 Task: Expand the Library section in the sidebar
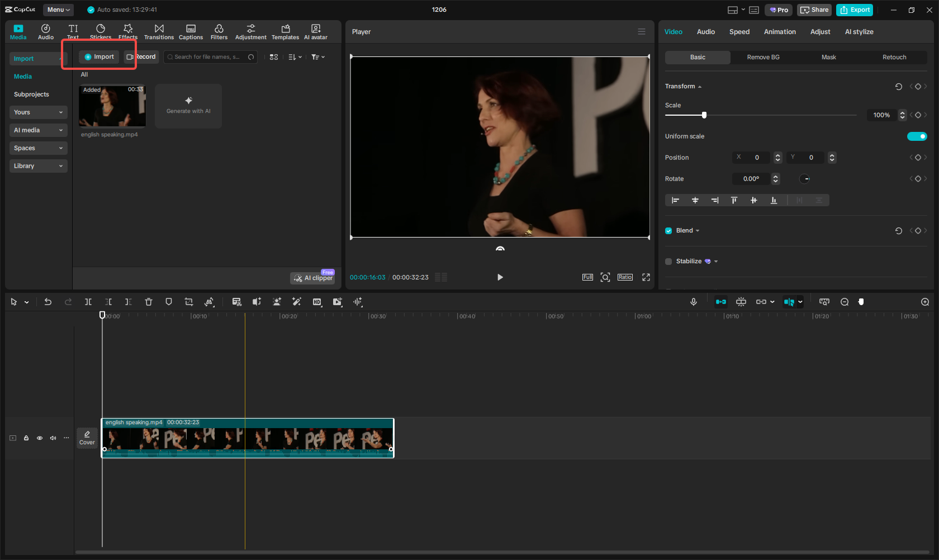(38, 165)
